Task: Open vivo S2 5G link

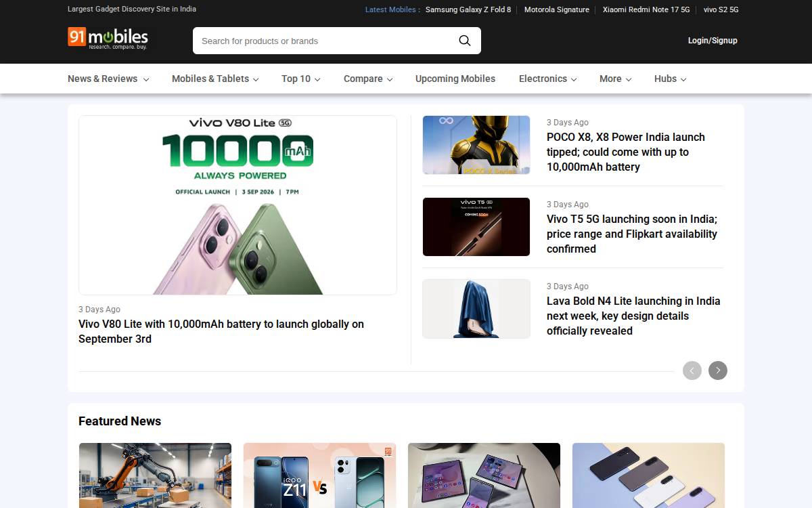Action: 721,9
